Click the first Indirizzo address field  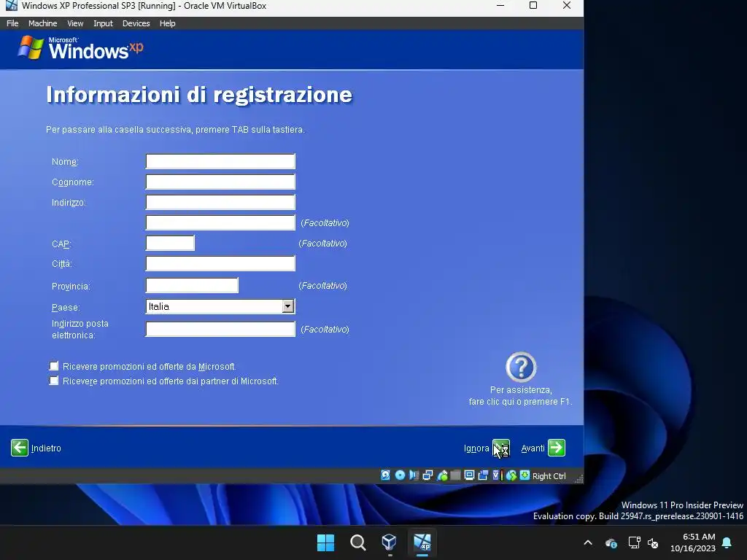(220, 202)
